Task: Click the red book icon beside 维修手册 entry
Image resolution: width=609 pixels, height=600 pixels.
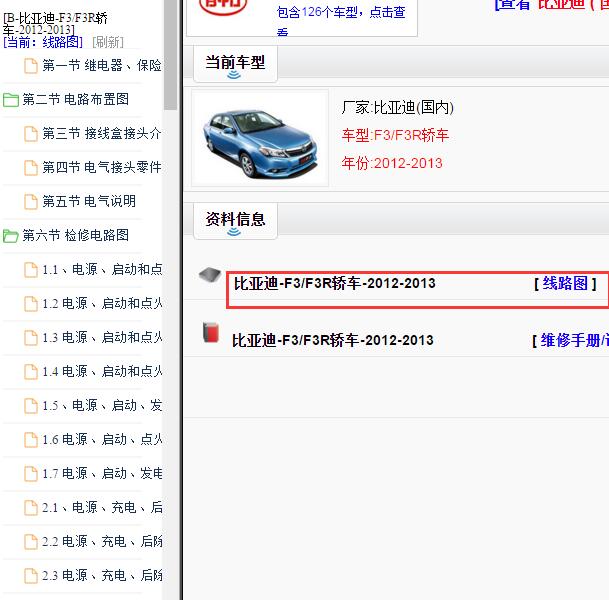Action: pyautogui.click(x=211, y=332)
